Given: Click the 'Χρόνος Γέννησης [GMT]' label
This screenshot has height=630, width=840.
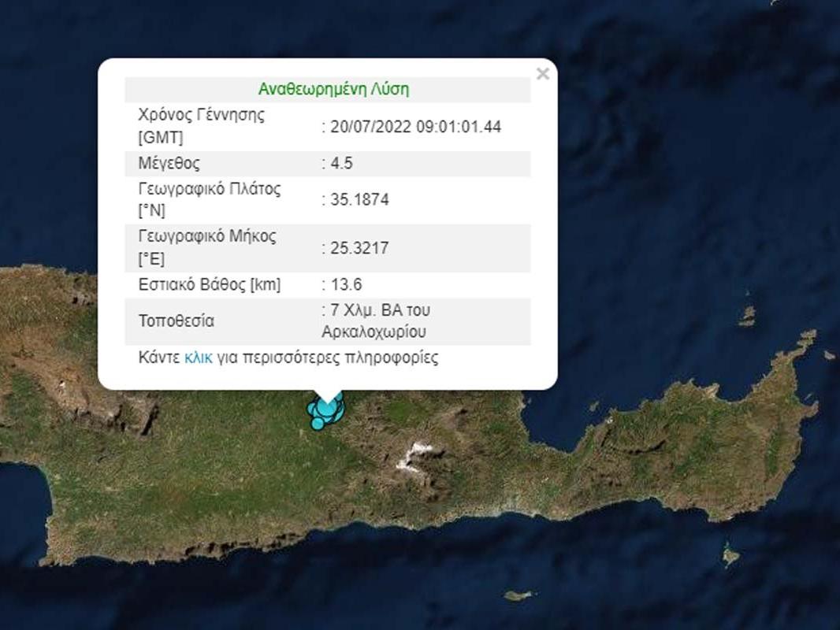Looking at the screenshot, I should pos(201,126).
